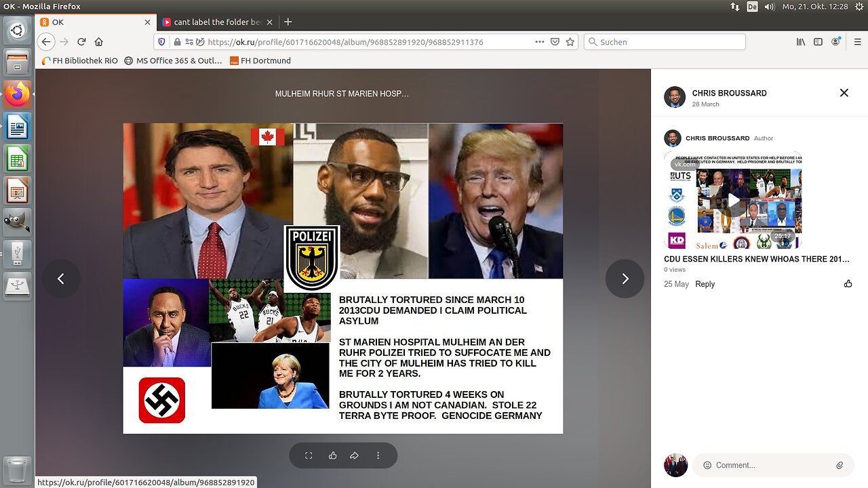868x488 pixels.
Task: Close the photo viewer with X
Action: pyautogui.click(x=844, y=93)
